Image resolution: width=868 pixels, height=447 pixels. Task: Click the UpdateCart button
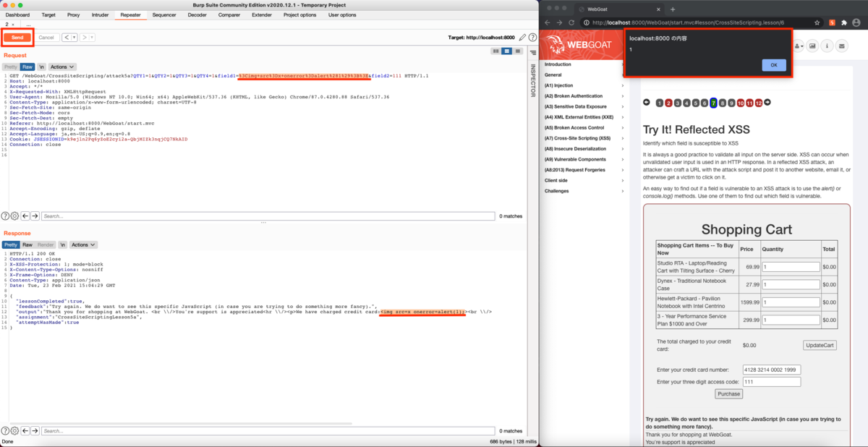tap(820, 345)
